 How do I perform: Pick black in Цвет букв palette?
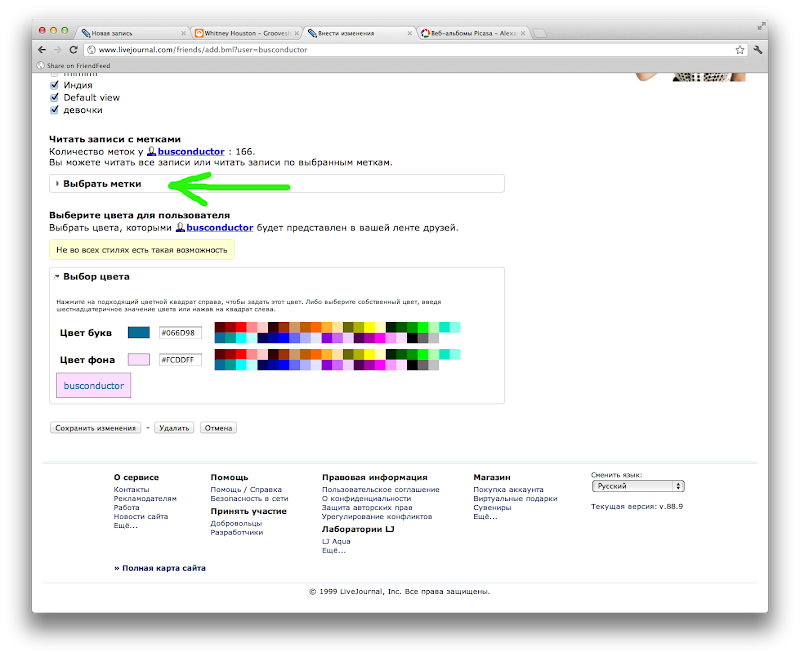[x=412, y=338]
